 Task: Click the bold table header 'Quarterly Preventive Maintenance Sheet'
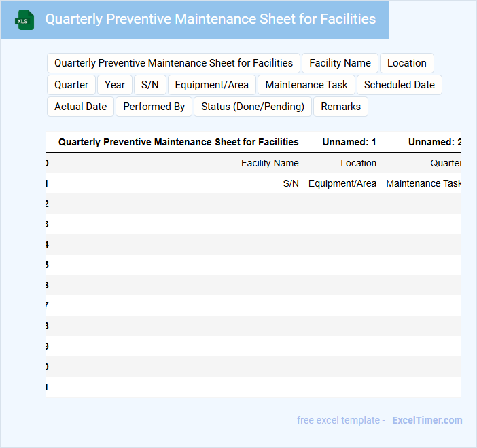pos(178,142)
